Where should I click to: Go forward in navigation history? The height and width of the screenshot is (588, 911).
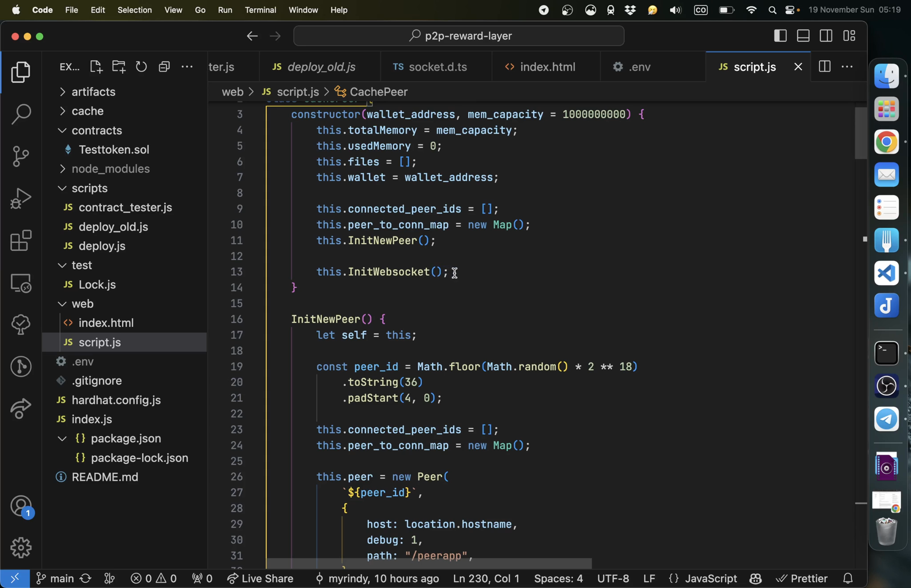coord(275,36)
